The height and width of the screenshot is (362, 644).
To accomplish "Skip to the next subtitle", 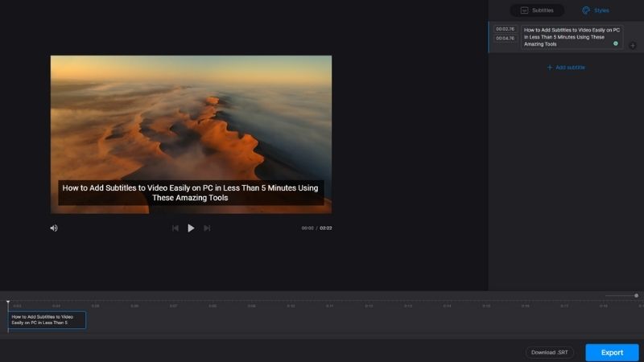I will [207, 228].
